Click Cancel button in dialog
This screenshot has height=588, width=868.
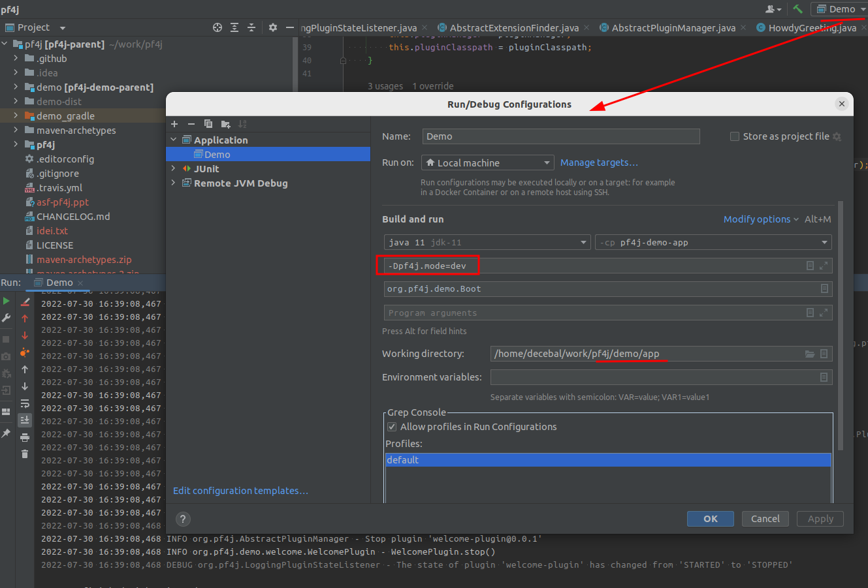765,519
